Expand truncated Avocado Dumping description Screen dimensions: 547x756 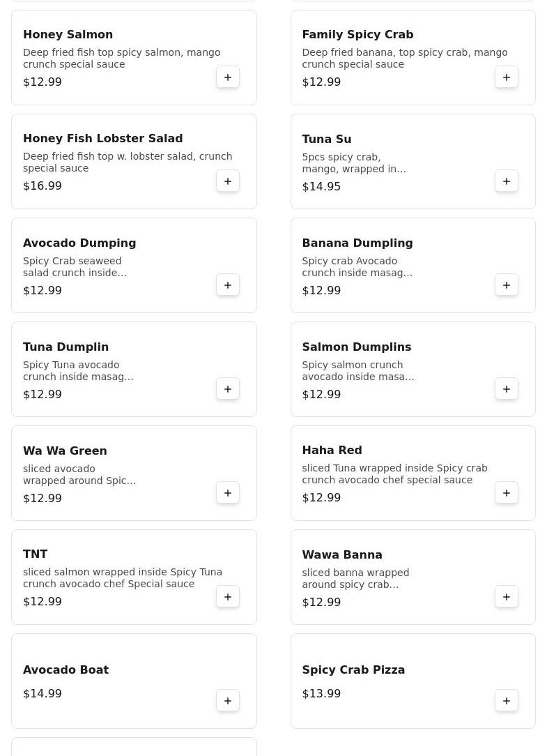coord(75,266)
